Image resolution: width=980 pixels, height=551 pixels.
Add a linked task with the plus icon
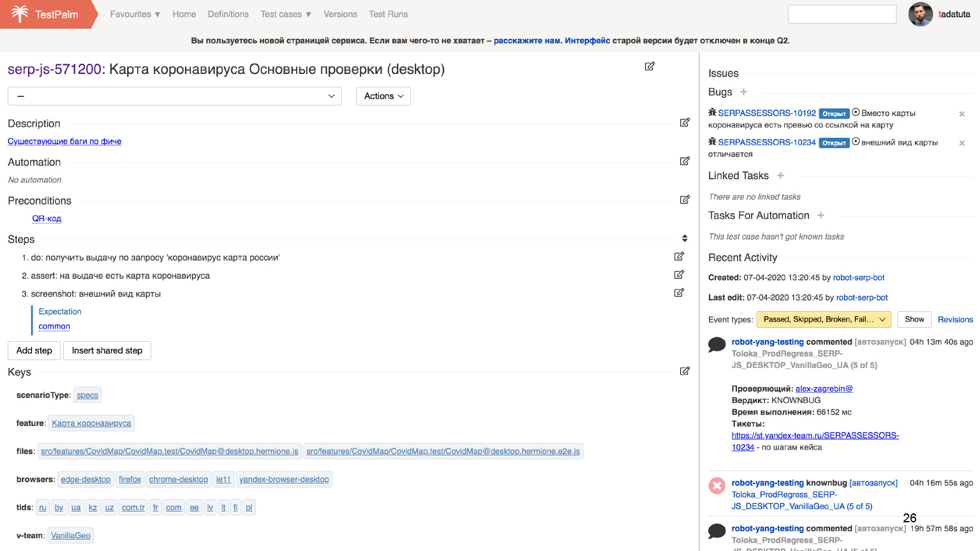tap(780, 175)
